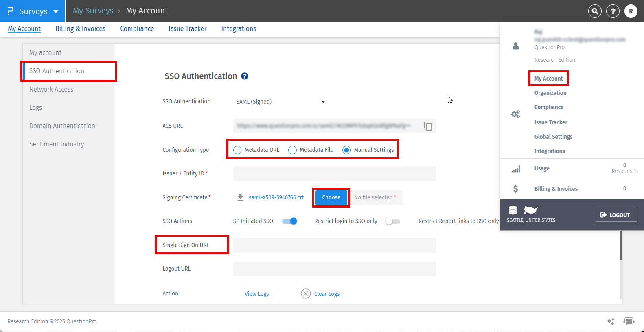Copy the ACS URL with copy icon
644x332 pixels.
(x=428, y=126)
